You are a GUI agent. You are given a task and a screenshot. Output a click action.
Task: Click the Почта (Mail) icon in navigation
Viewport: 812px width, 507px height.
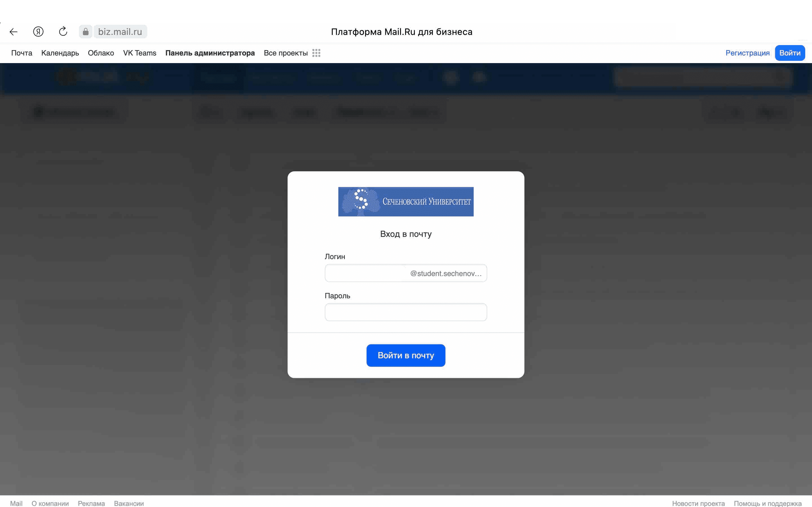click(x=22, y=53)
